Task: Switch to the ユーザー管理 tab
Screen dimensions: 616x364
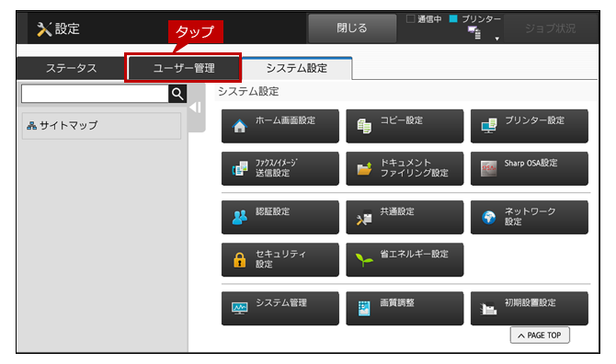Action: pos(184,68)
